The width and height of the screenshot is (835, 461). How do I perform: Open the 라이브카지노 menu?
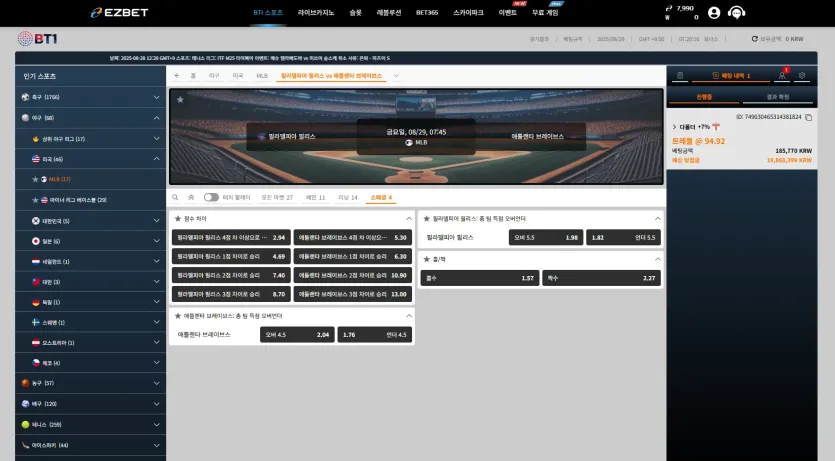click(316, 13)
